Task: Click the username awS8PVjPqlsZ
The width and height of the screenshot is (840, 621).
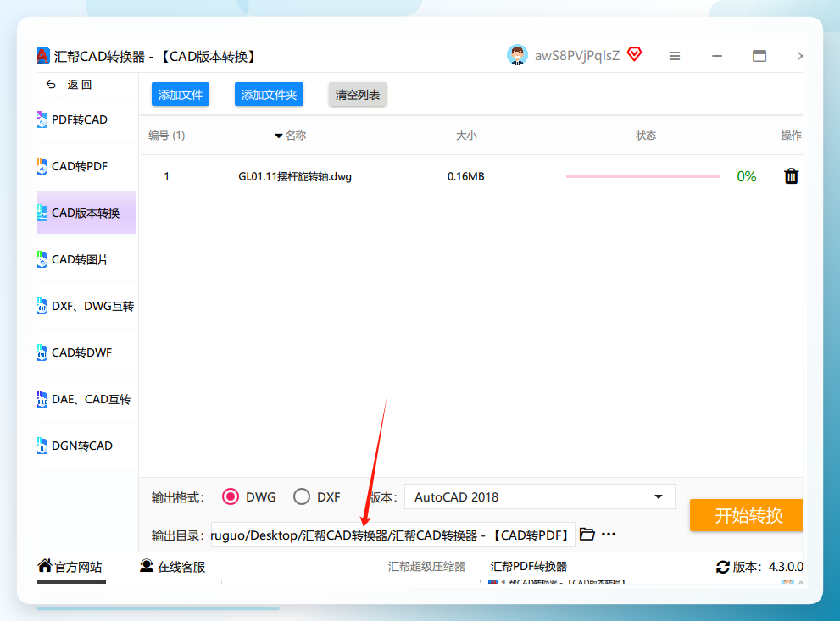Action: [x=577, y=56]
